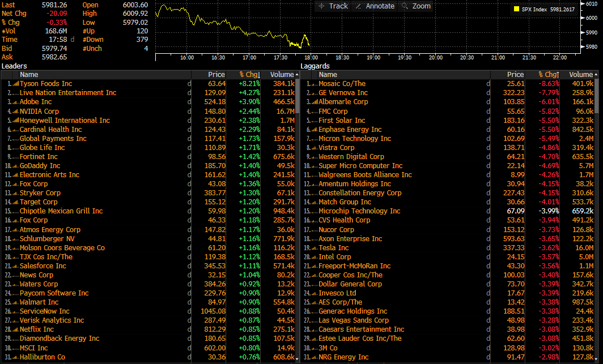This screenshot has height=364, width=603.
Task: Click NRG Energy Inc in Laggards
Action: click(x=343, y=357)
